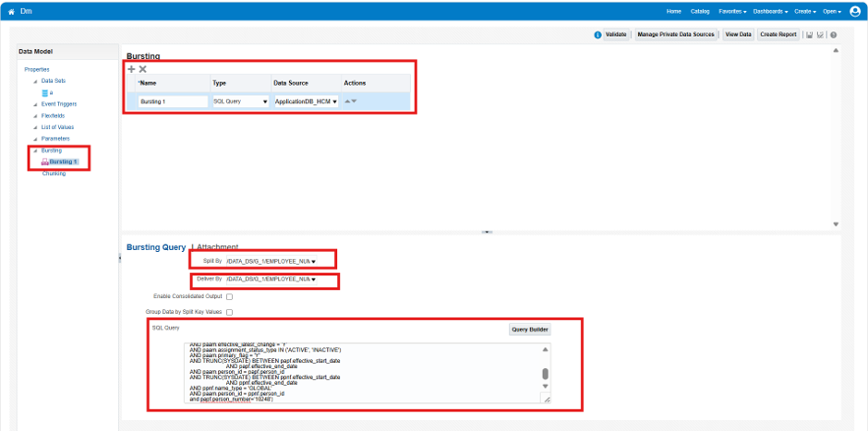The image size is (868, 431).
Task: Click the left pane collapse arrow handle
Action: [x=120, y=257]
